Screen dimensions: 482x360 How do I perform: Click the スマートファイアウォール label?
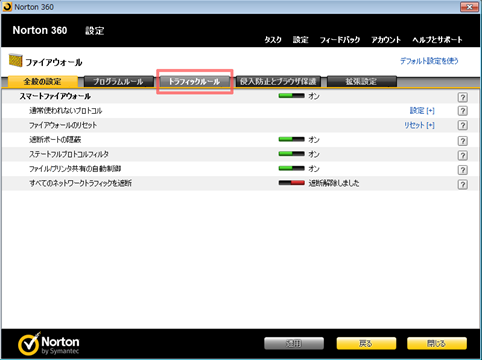pos(55,96)
